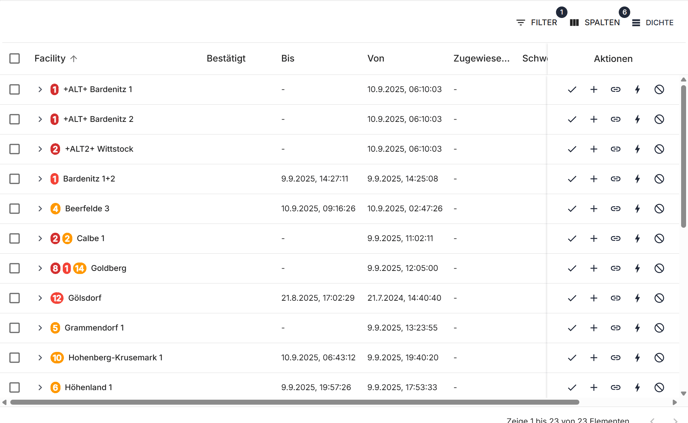This screenshot has height=423, width=688.
Task: Click the horizontal scrollbar thumb
Action: click(x=294, y=402)
